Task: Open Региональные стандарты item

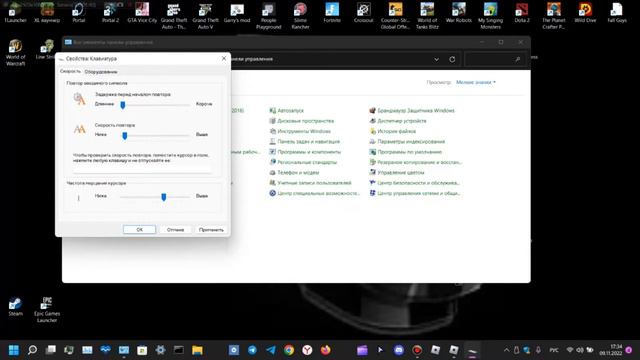Action: pyautogui.click(x=303, y=162)
